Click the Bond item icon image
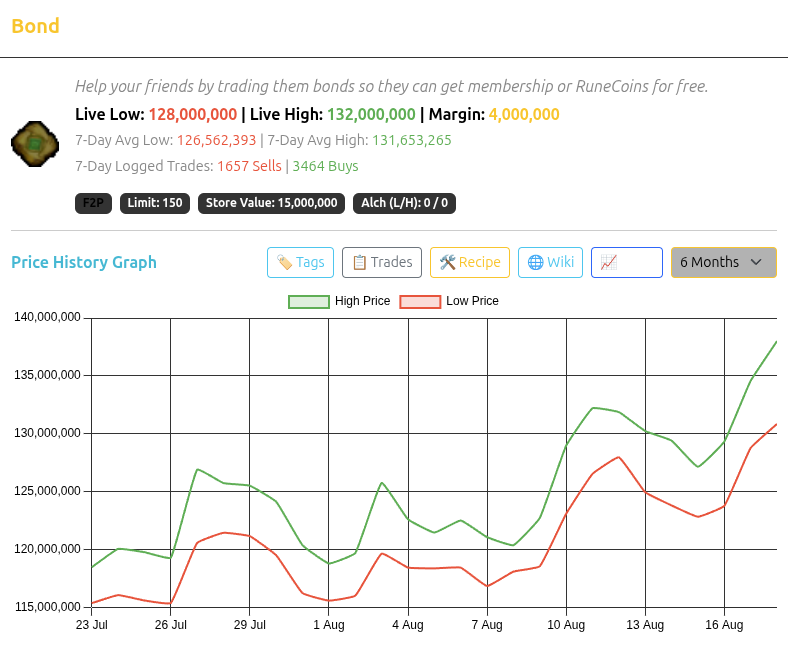The height and width of the screenshot is (647, 788). [35, 144]
